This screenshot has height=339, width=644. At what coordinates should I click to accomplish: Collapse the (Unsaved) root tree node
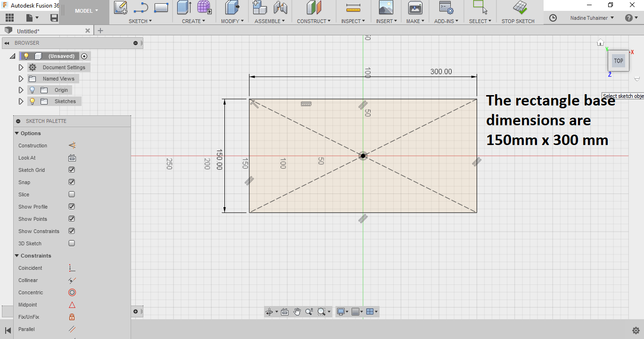click(x=12, y=56)
